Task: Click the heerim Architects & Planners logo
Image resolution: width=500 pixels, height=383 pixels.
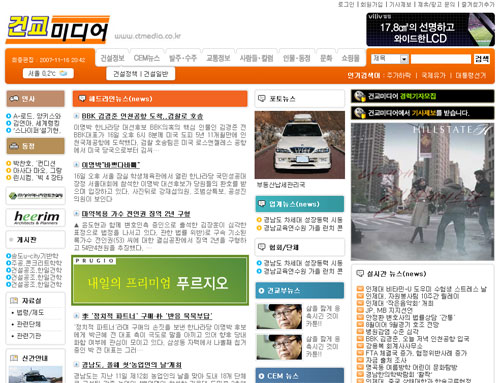Action: 36,217
